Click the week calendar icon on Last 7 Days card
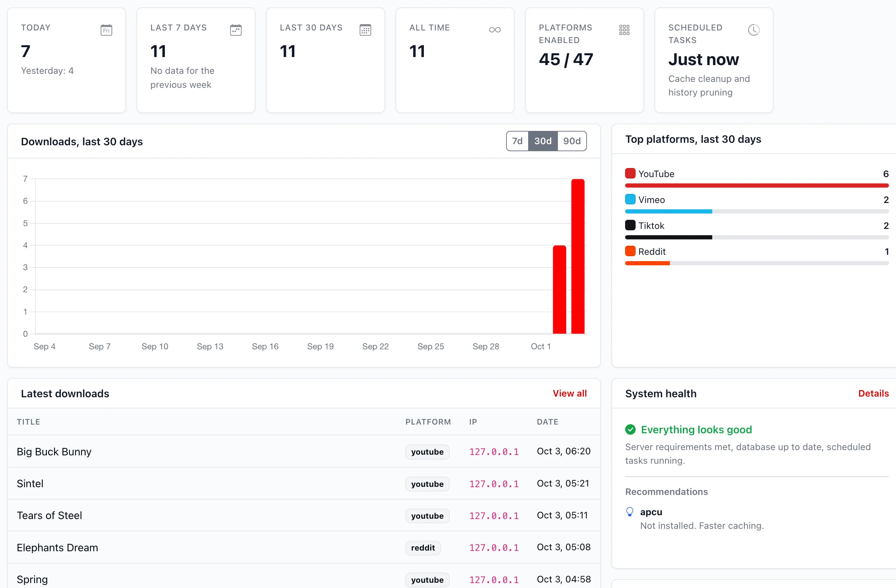The height and width of the screenshot is (588, 896). (x=236, y=30)
